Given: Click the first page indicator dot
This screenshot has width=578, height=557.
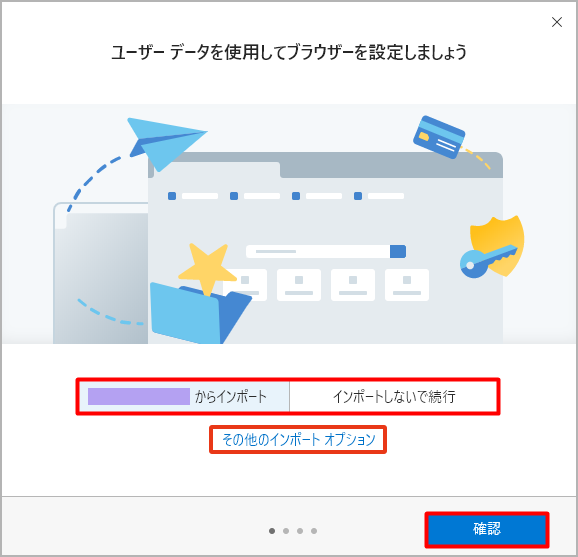Looking at the screenshot, I should point(272,531).
